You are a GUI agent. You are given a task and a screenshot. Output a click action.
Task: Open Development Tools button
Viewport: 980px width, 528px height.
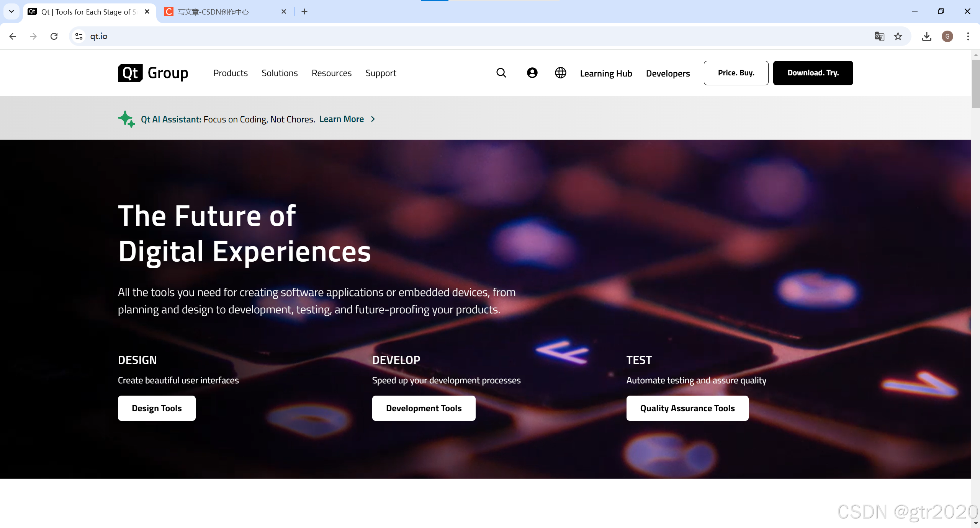click(x=424, y=408)
